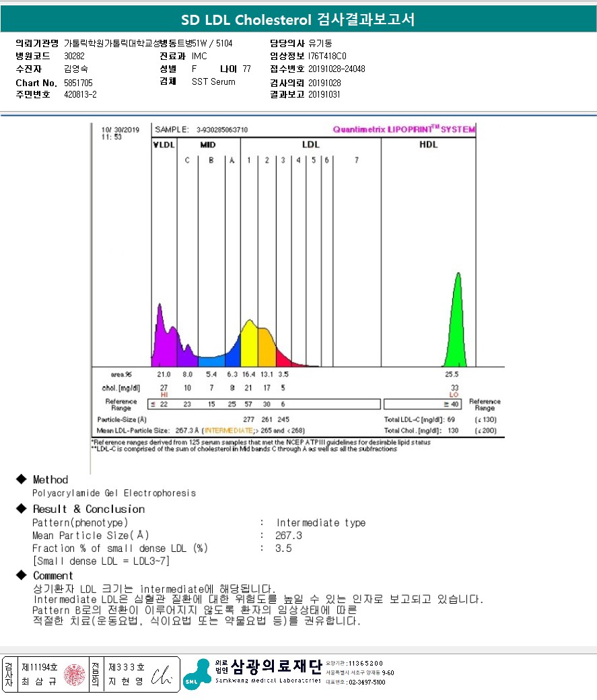Screen dimensions: 597x700
Task: Select the Total LDL-C value 69
Action: click(451, 419)
